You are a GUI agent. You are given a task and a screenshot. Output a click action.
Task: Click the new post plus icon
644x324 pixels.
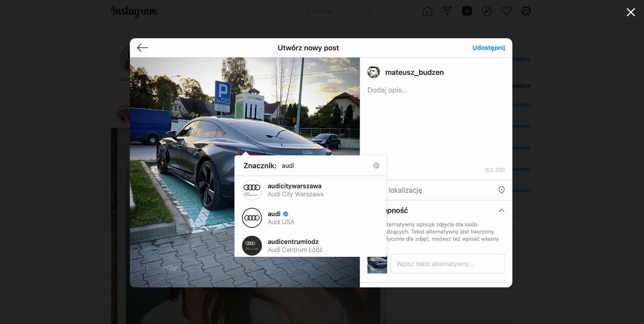[466, 11]
